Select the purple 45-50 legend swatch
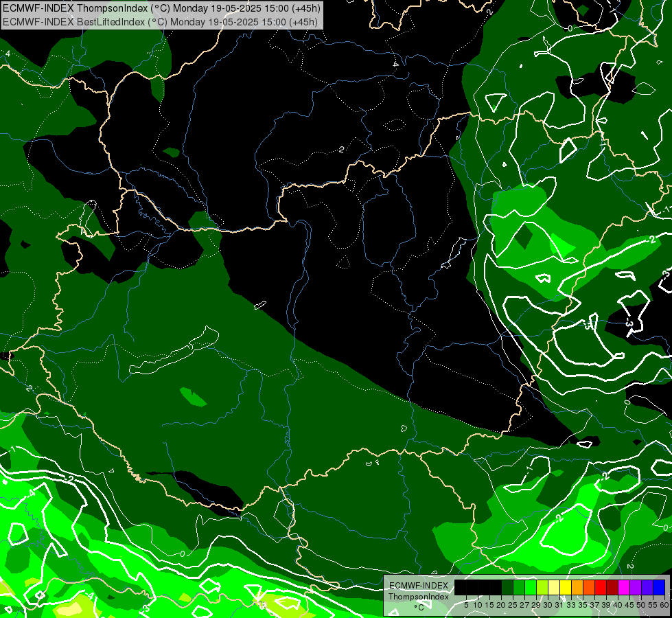Screen dimensions: 672x618 point(636,587)
